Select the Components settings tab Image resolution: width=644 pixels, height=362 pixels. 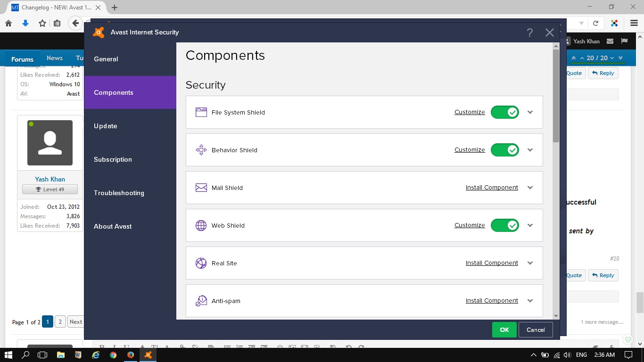(130, 92)
